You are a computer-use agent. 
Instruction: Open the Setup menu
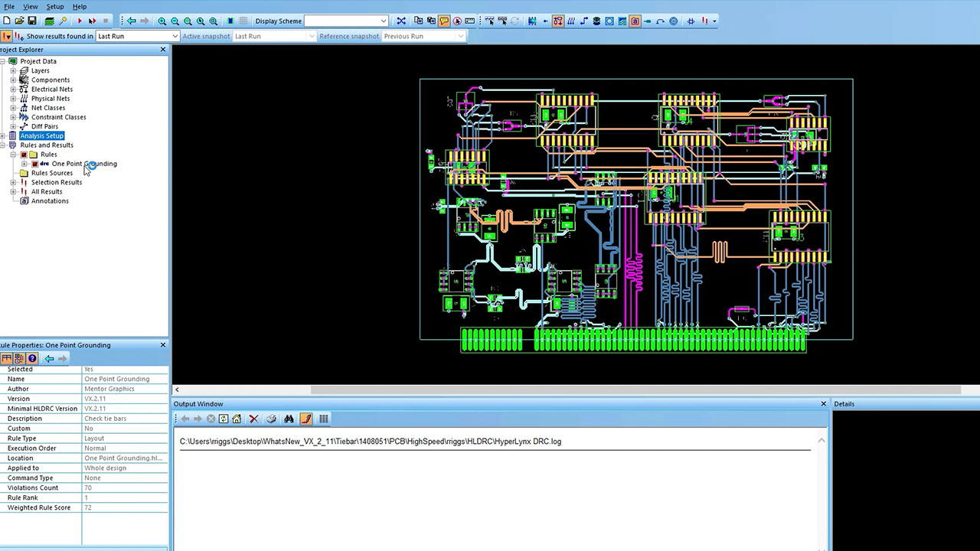pyautogui.click(x=55, y=6)
